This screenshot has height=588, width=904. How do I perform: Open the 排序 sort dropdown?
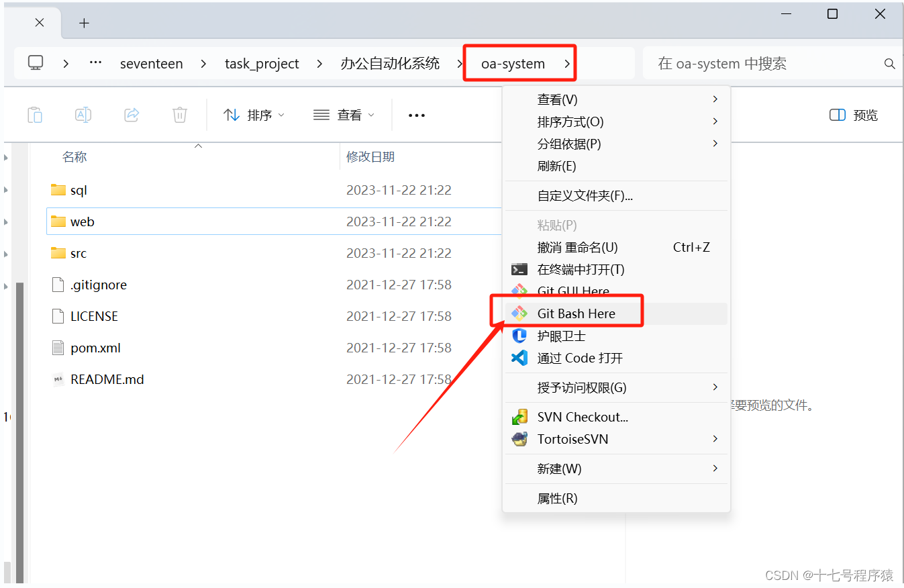[254, 115]
